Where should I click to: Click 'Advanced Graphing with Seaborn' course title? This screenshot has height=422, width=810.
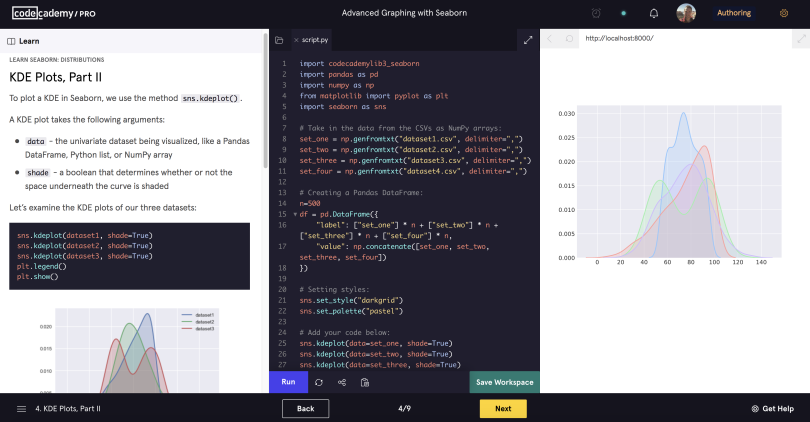[404, 13]
